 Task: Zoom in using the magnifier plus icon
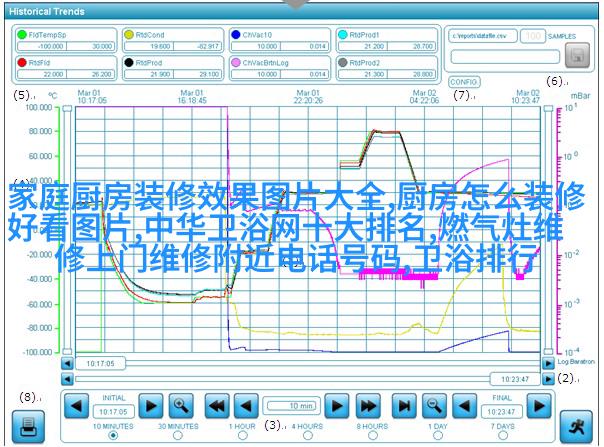pyautogui.click(x=180, y=405)
